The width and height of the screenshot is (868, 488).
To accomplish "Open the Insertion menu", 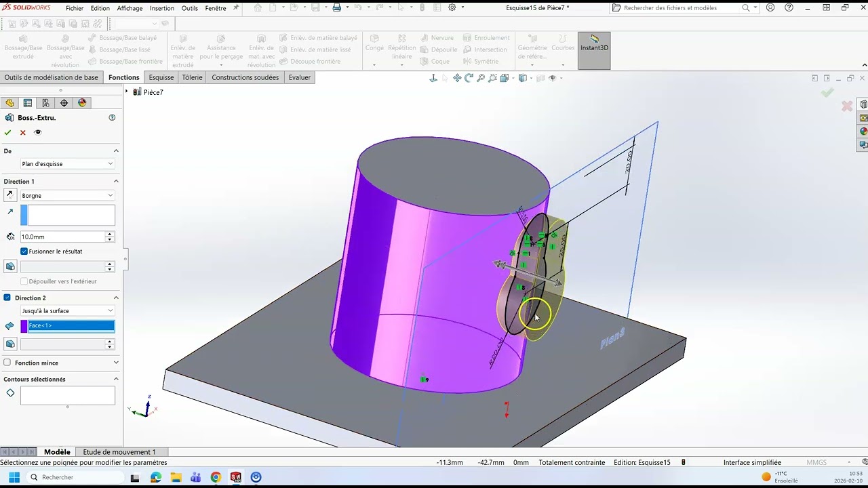I will [162, 8].
